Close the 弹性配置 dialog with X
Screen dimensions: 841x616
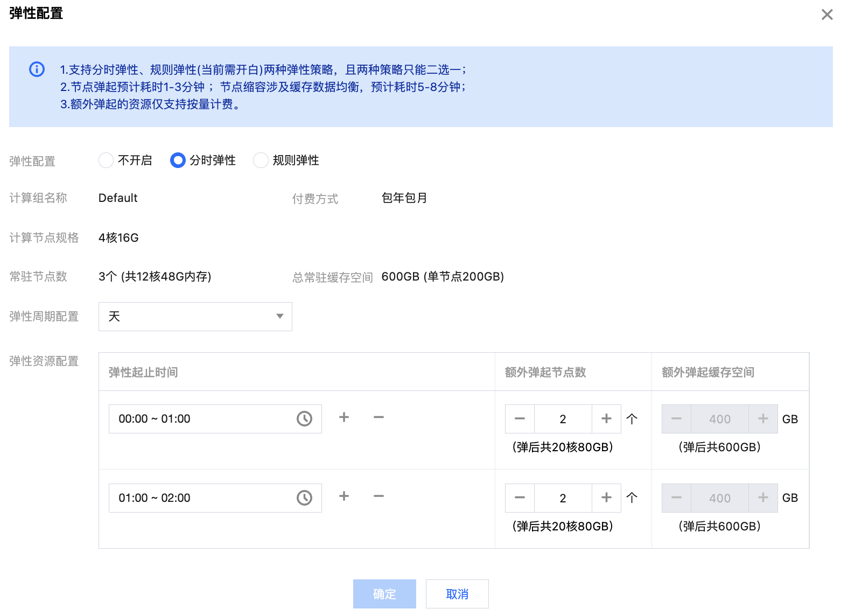pyautogui.click(x=827, y=15)
